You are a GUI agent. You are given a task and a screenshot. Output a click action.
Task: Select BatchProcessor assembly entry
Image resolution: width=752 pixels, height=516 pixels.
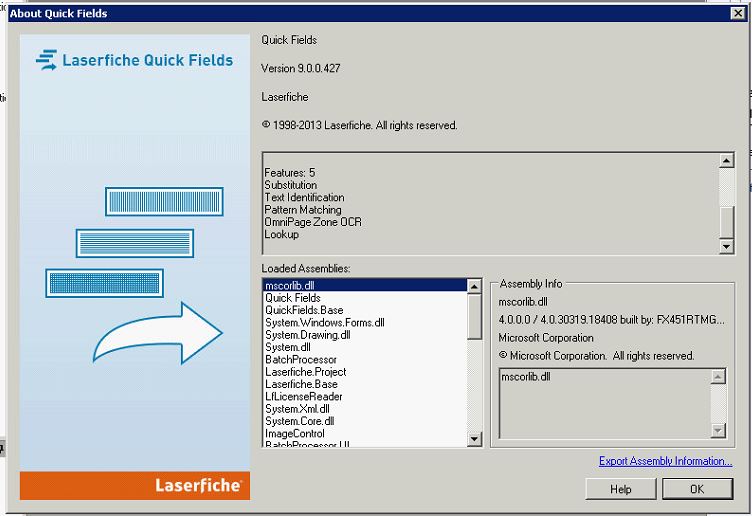(364, 360)
